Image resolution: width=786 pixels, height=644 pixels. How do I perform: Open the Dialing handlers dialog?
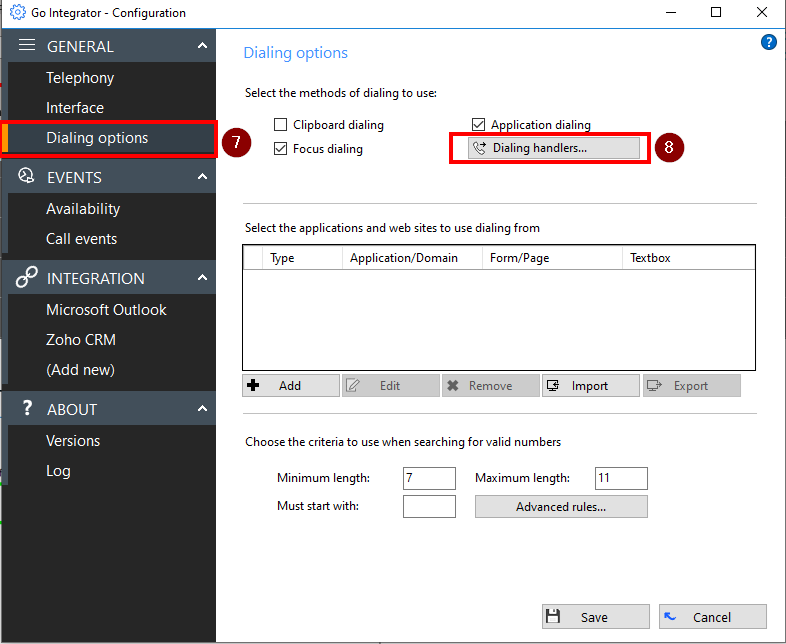(x=554, y=148)
